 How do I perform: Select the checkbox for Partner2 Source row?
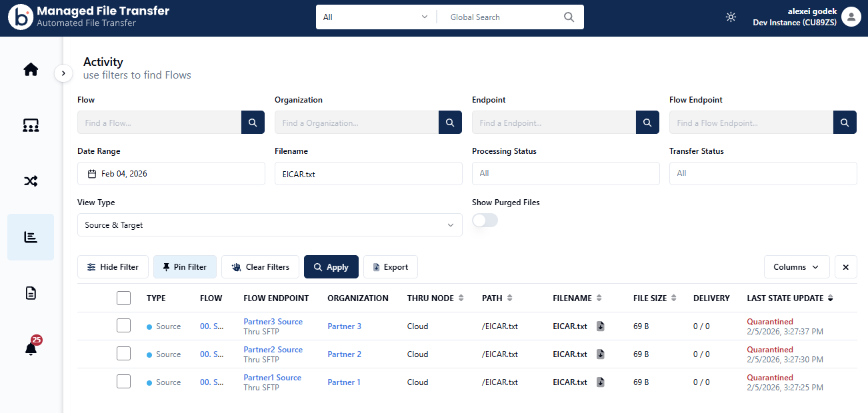click(123, 354)
